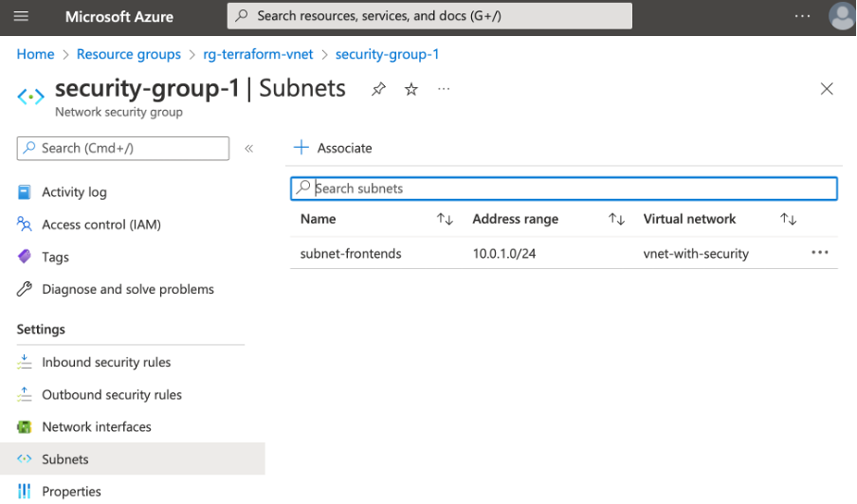The width and height of the screenshot is (857, 504).
Task: Click the Virtual network column header
Action: tap(690, 219)
